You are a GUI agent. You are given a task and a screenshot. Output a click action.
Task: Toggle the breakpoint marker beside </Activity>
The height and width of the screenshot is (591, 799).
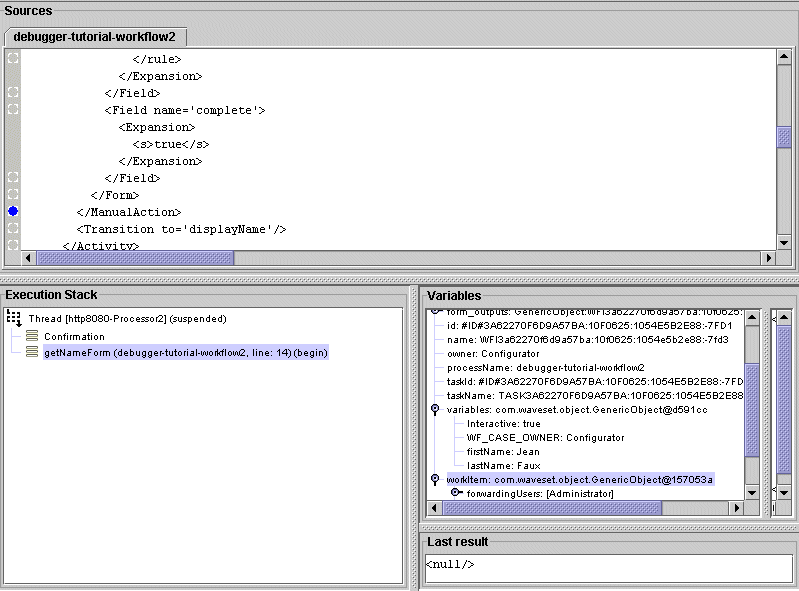(13, 245)
